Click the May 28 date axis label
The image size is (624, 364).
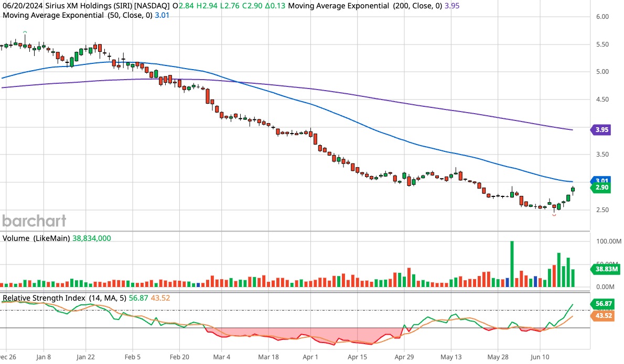(498, 357)
